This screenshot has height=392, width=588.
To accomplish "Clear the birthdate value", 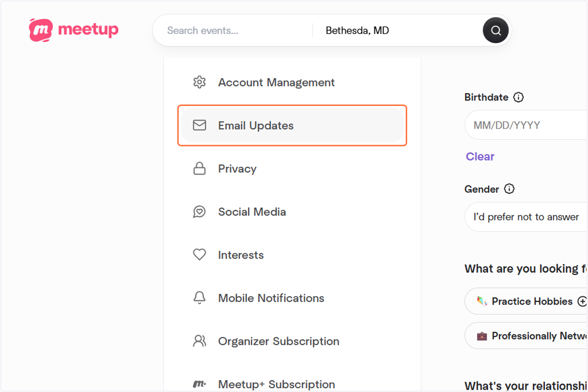I will tap(480, 157).
